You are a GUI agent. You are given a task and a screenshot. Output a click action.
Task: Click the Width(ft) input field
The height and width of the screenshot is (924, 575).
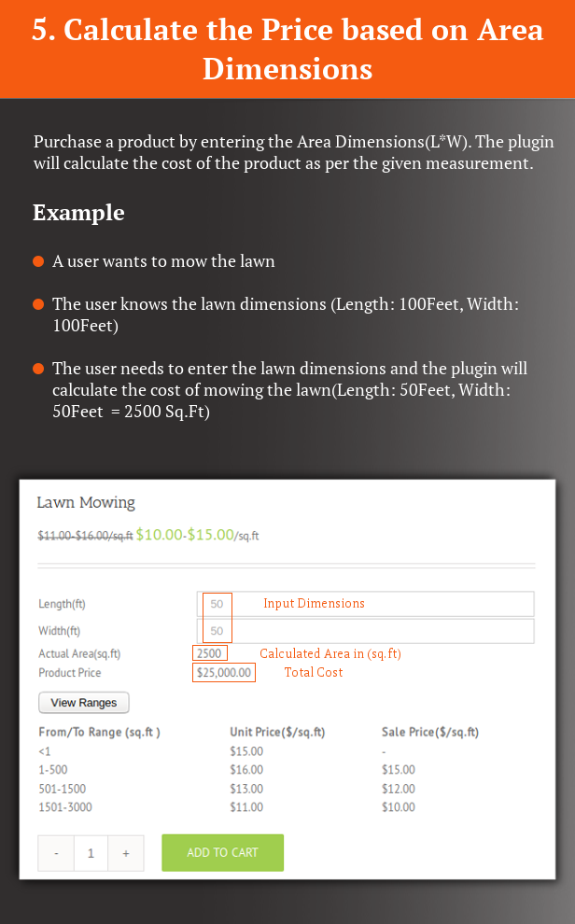pos(365,631)
